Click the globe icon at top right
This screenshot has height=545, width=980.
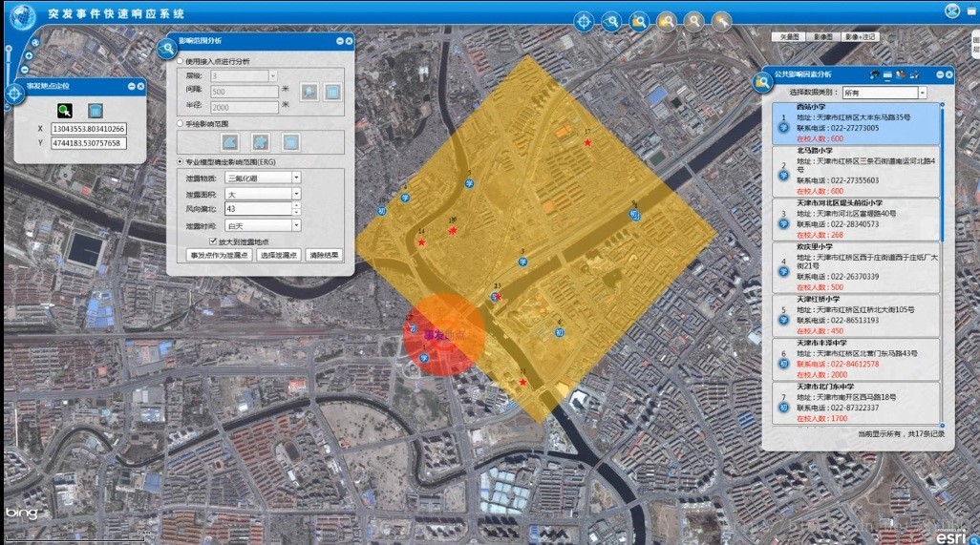pyautogui.click(x=951, y=10)
